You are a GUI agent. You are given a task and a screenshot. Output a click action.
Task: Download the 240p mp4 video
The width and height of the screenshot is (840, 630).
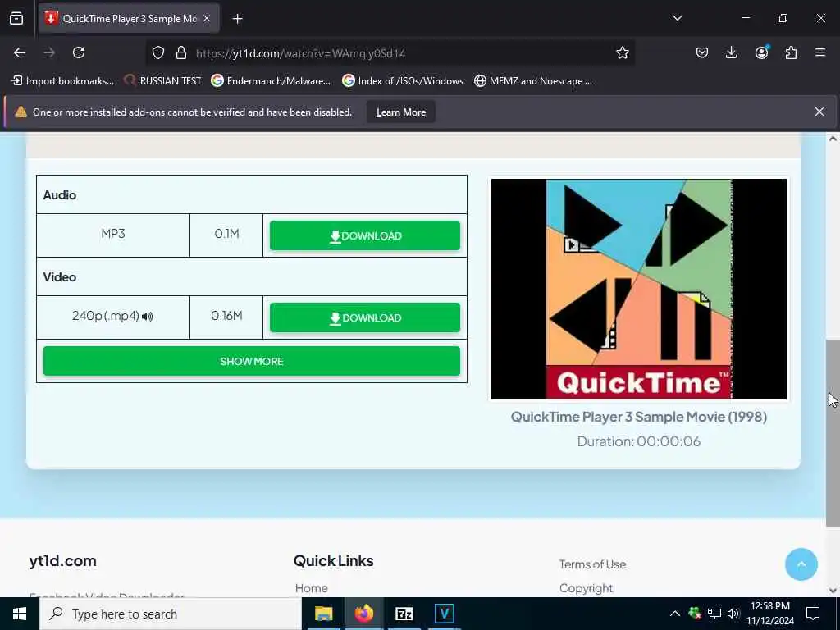[365, 317]
